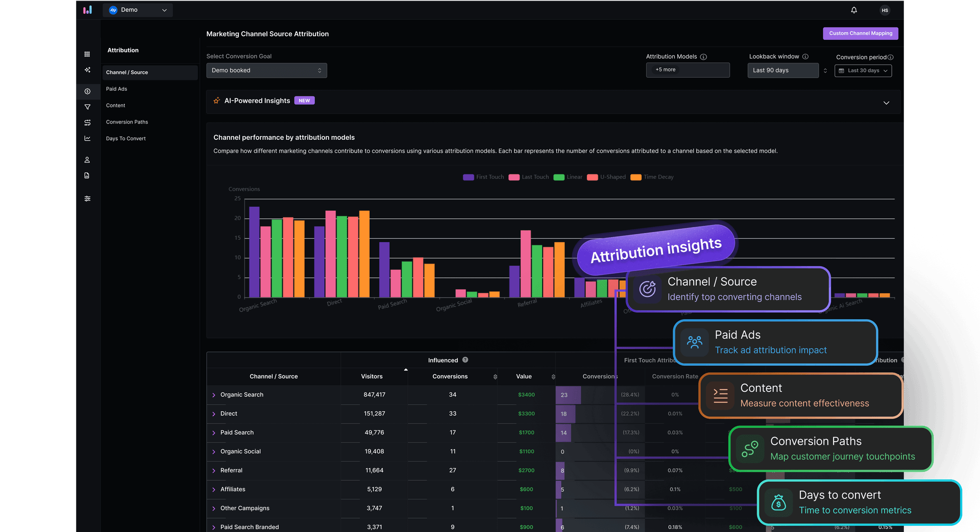Open the trends line chart icon
980x532 pixels.
click(x=87, y=138)
